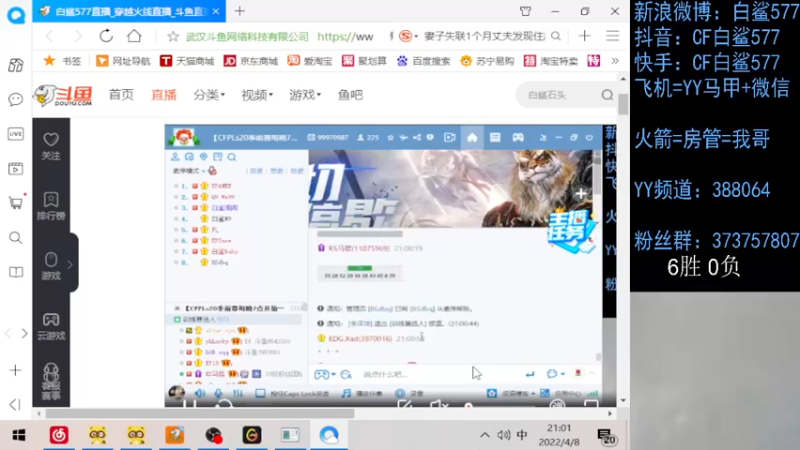Open the LIVE icon in browser sidebar
Image resolution: width=800 pixels, height=450 pixels.
click(16, 134)
